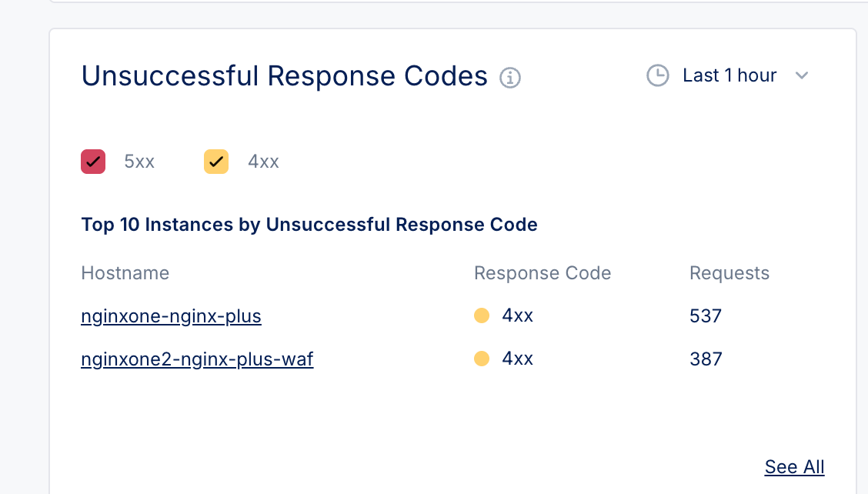Click the Top 10 Instances subheading
This screenshot has height=494, width=868.
point(309,225)
